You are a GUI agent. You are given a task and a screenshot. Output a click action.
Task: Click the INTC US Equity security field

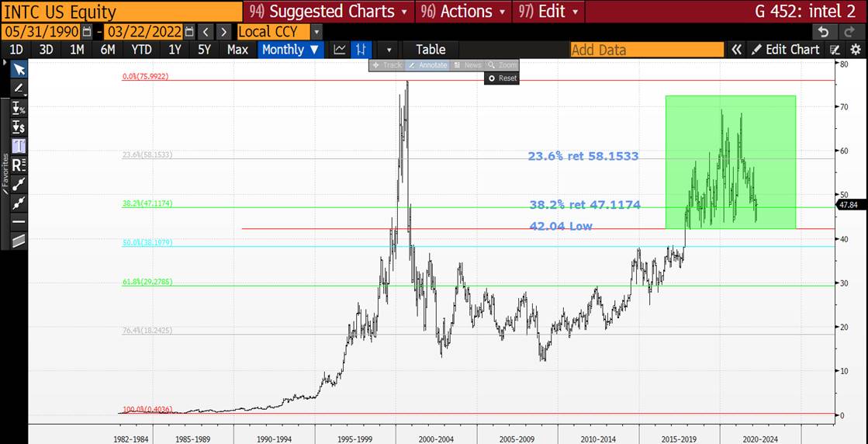[x=121, y=12]
